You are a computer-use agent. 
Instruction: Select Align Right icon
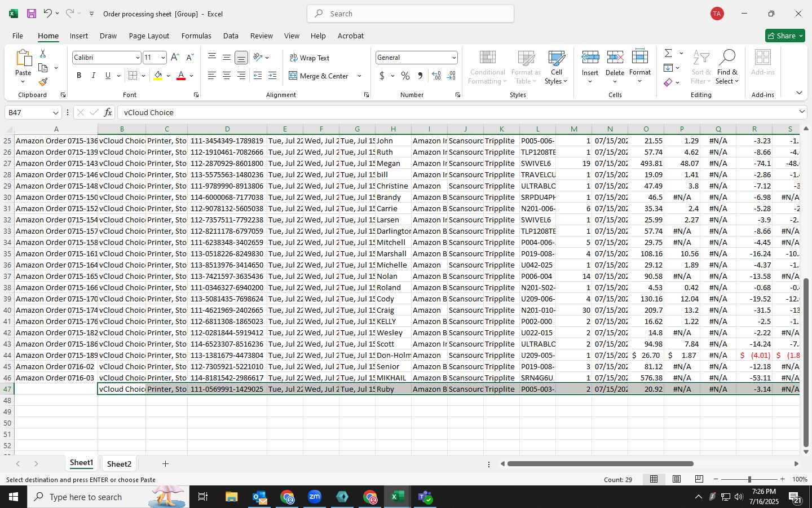coord(241,76)
